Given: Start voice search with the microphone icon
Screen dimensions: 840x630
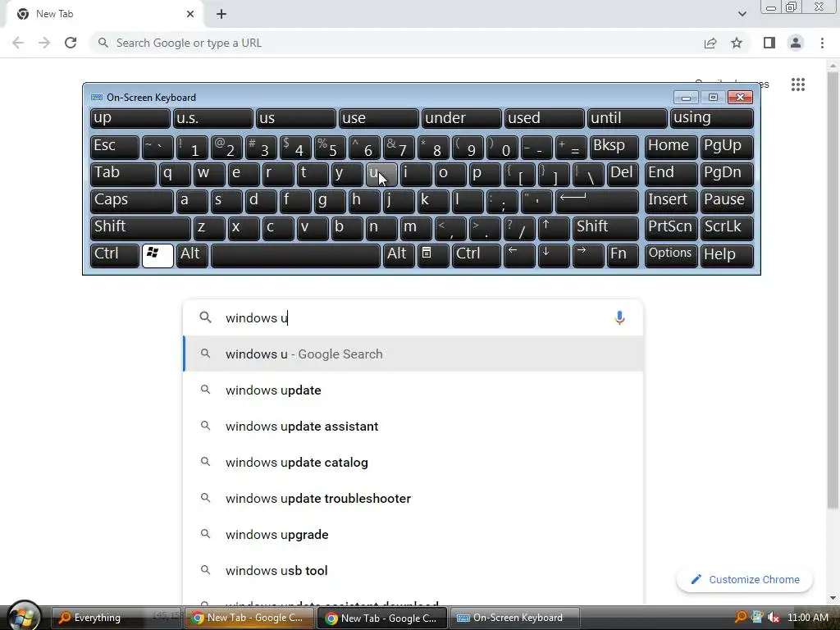Looking at the screenshot, I should click(x=619, y=317).
